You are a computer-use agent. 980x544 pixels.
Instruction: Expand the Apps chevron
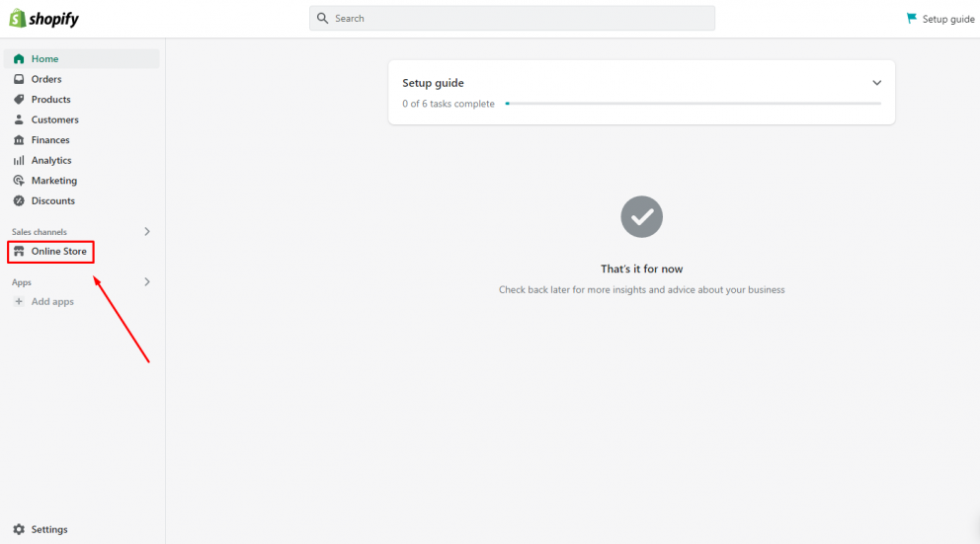click(x=147, y=282)
